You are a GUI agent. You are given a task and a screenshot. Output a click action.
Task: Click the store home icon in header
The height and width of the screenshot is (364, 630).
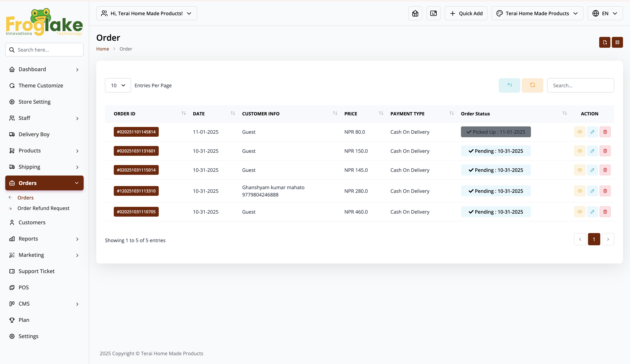click(x=415, y=13)
